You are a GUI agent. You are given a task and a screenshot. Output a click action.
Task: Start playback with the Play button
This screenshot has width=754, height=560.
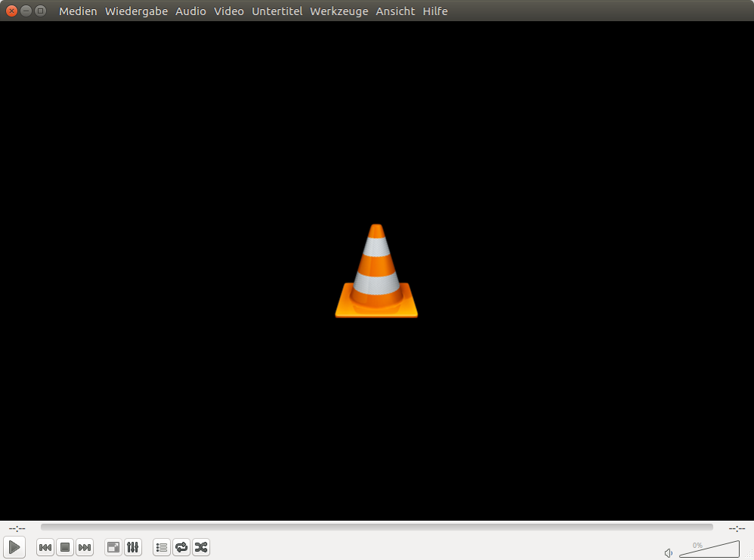(14, 547)
